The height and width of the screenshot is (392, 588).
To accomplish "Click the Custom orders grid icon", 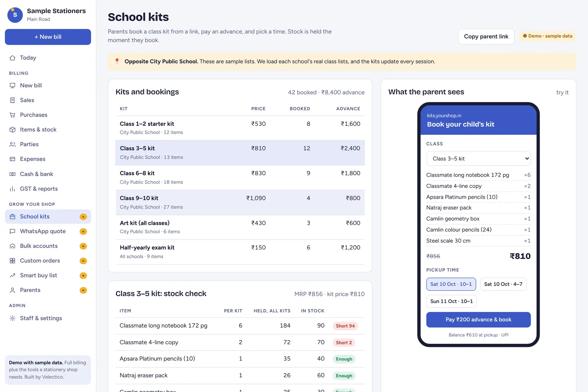I will 12,261.
